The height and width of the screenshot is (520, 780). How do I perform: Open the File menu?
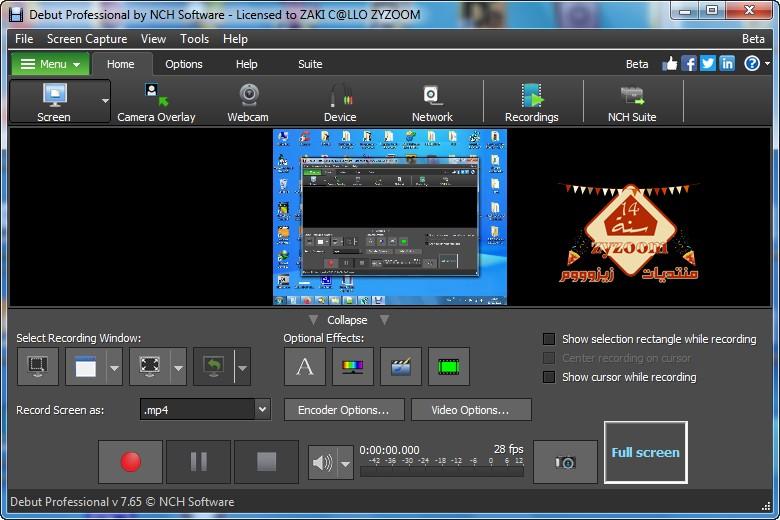click(x=24, y=39)
